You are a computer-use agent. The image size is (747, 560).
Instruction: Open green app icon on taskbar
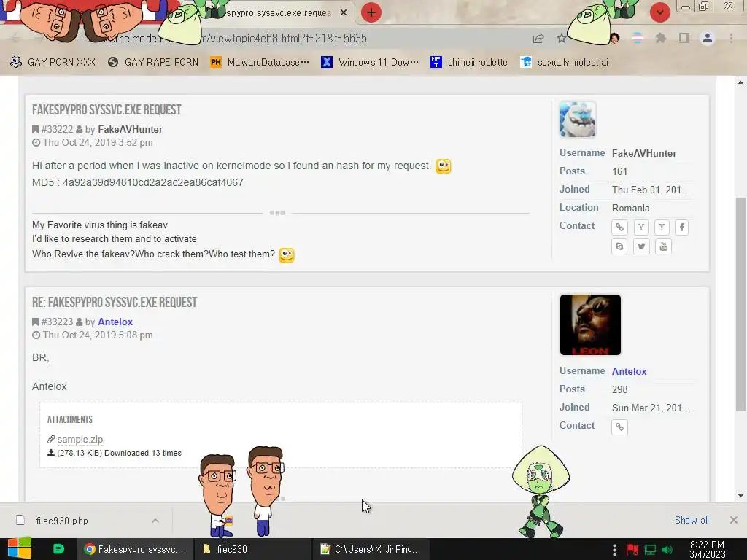pos(58,549)
